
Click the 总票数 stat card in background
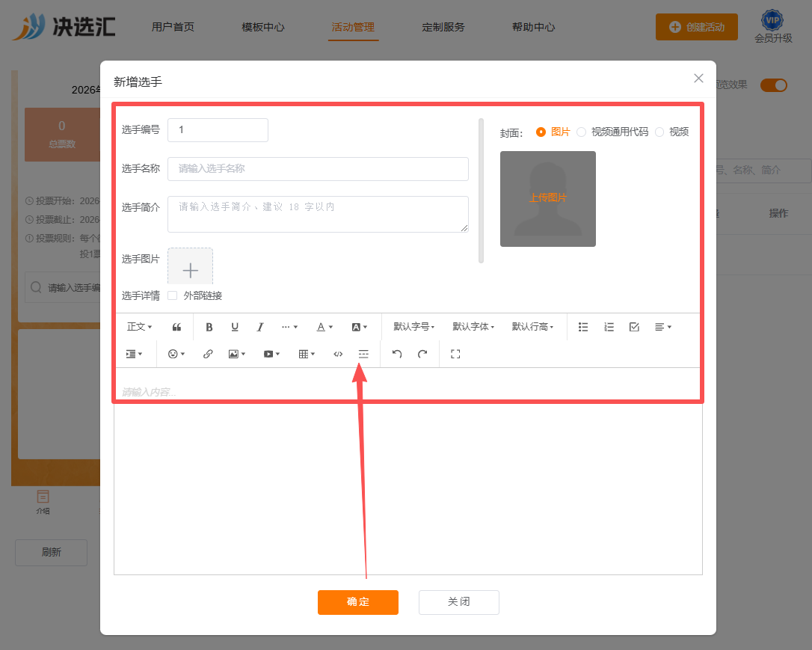tap(62, 135)
